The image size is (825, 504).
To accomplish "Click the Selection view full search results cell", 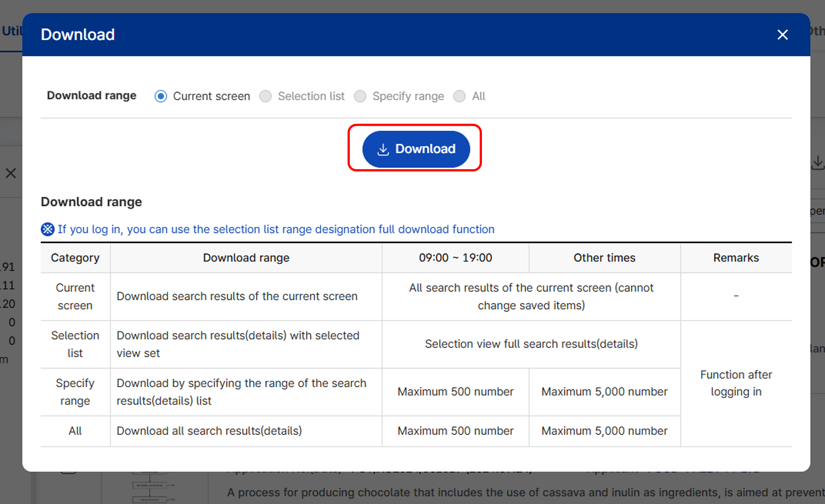I will click(531, 344).
